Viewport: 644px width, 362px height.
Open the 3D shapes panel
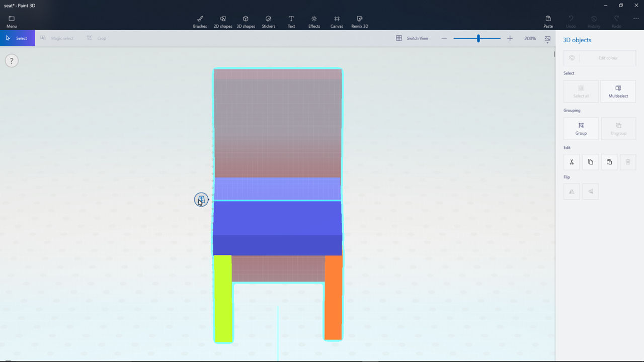[246, 22]
